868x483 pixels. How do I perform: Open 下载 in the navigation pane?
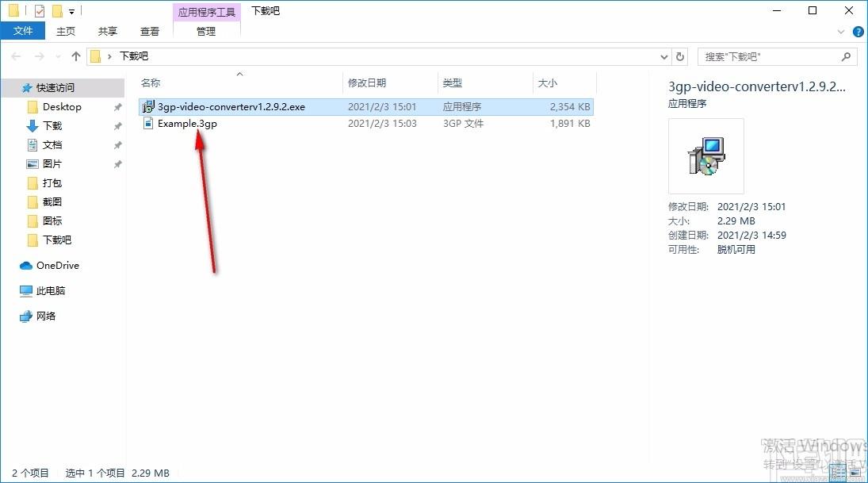[x=52, y=126]
